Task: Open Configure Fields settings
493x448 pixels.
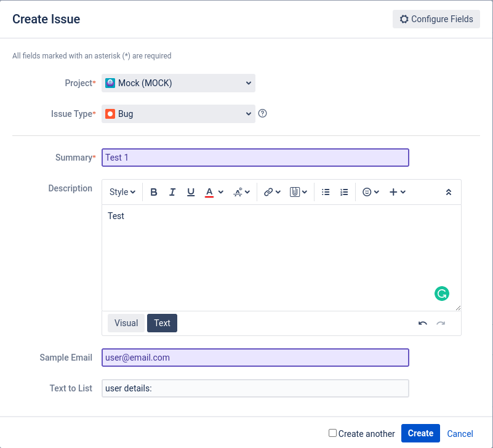Action: (436, 19)
